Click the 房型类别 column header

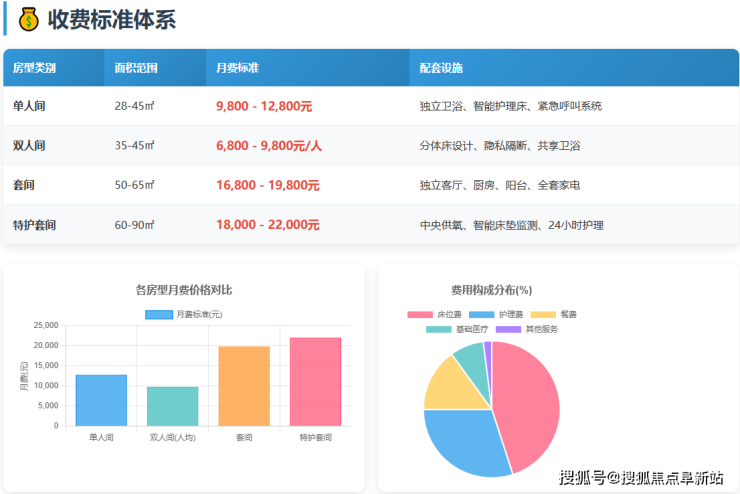tap(34, 68)
